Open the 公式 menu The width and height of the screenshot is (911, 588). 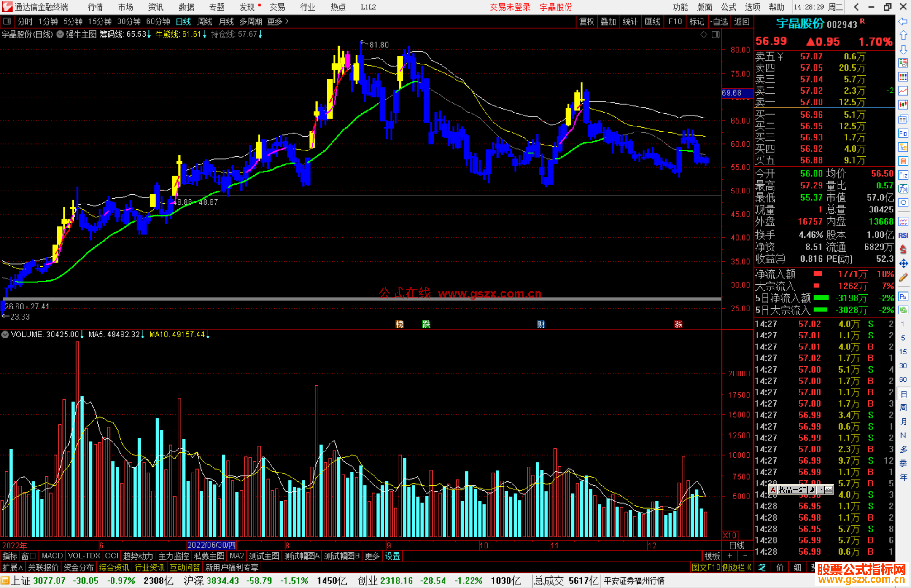728,7
